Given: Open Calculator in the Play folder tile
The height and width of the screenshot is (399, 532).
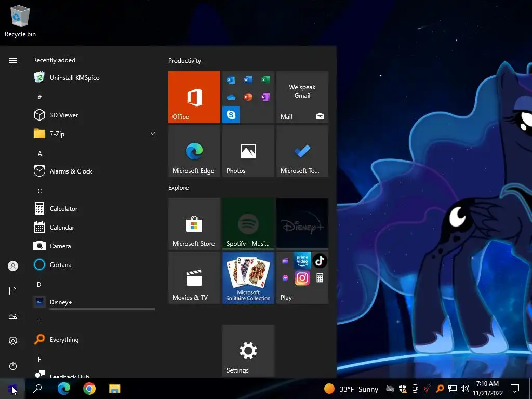Looking at the screenshot, I should pos(320,278).
